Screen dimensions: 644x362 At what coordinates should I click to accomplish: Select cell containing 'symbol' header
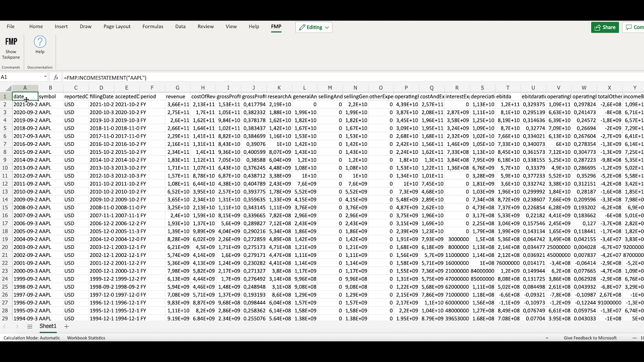50,97
